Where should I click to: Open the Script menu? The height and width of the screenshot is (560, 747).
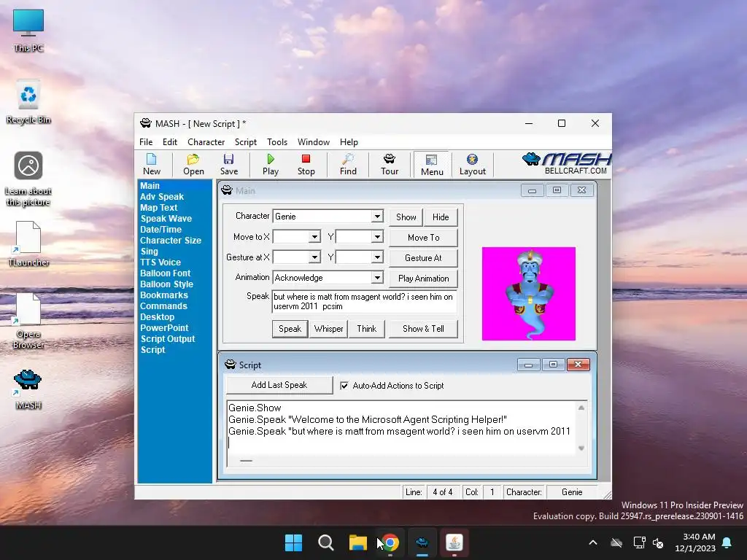point(245,142)
